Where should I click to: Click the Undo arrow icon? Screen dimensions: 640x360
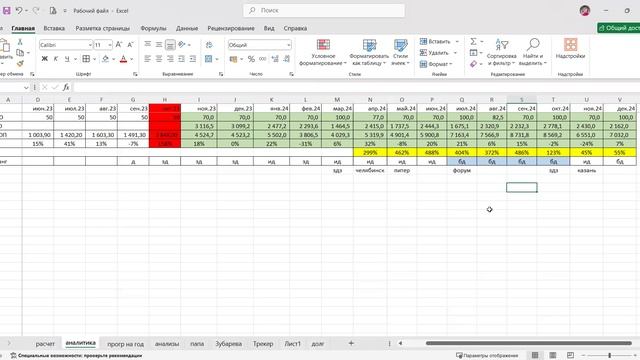(19, 11)
